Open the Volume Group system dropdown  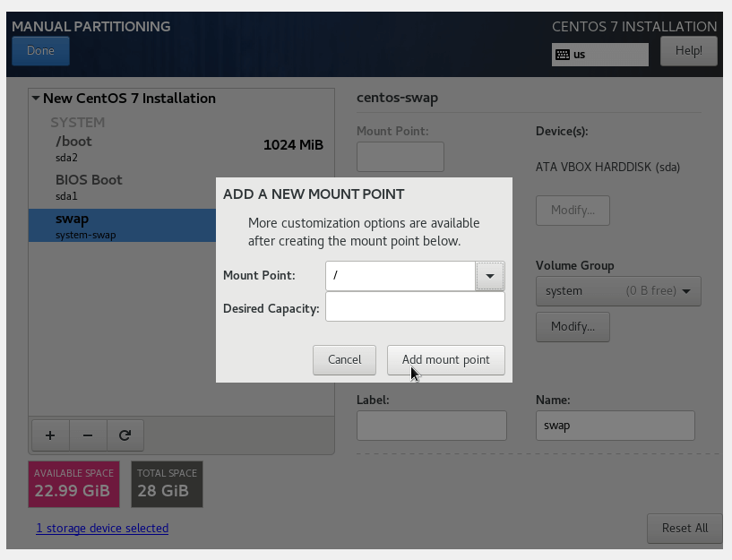tap(618, 291)
